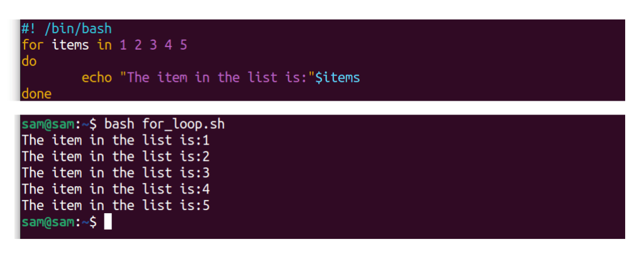Click output line 'The item in the list is:1'
The image size is (644, 259).
point(116,140)
